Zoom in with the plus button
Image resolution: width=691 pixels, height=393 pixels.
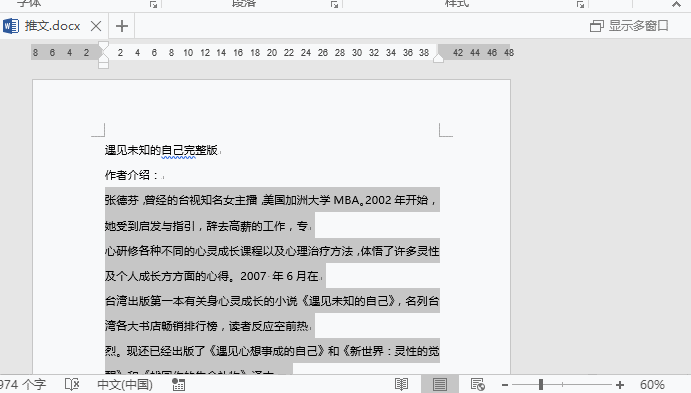click(620, 385)
